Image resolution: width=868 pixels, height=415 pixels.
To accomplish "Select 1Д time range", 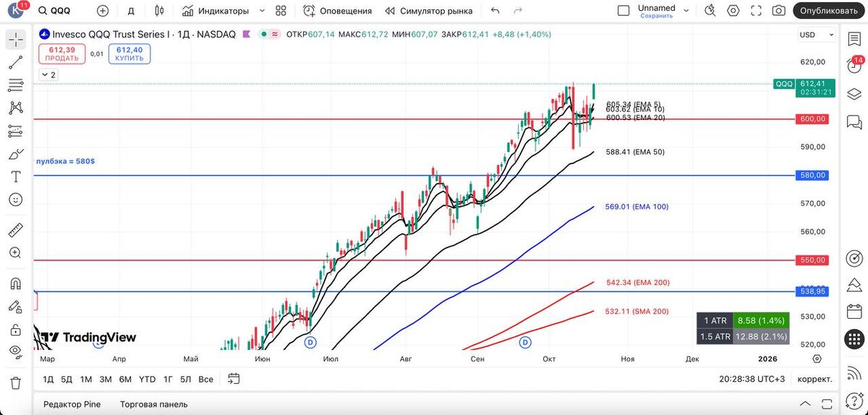I will 48,379.
